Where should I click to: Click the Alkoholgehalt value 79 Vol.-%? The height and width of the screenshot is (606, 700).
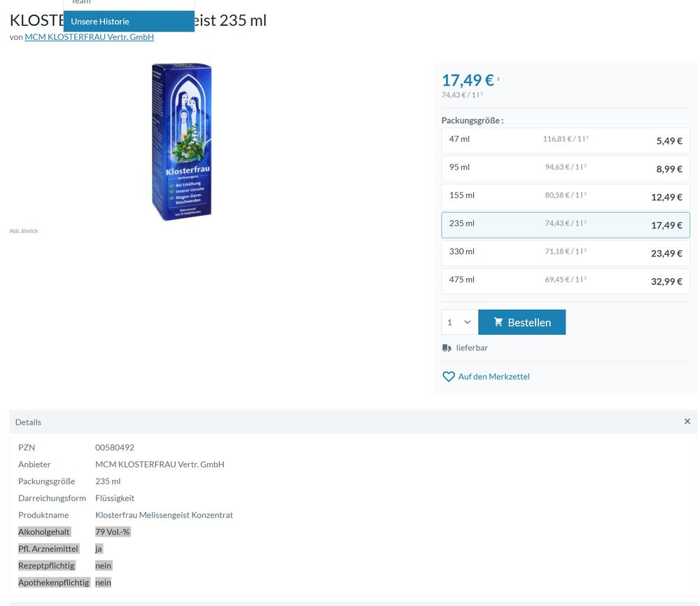point(113,532)
